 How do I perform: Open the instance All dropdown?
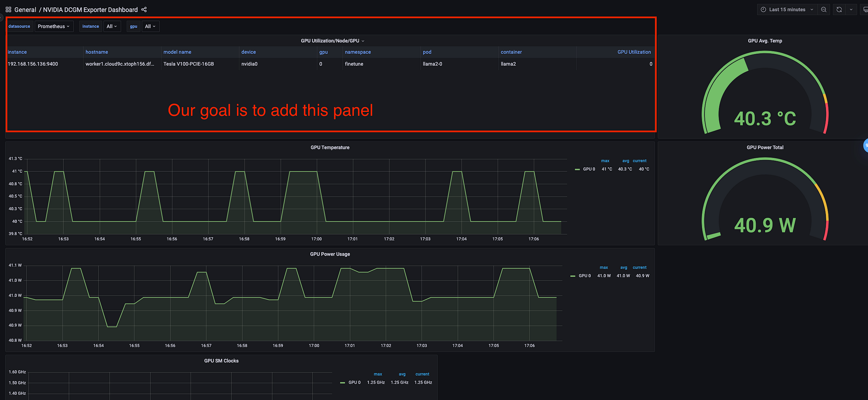point(112,26)
